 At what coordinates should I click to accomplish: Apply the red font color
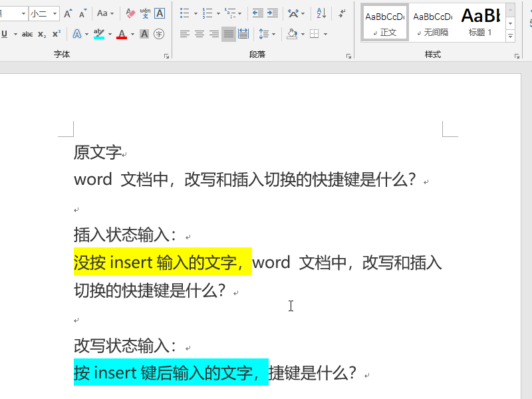[x=122, y=34]
